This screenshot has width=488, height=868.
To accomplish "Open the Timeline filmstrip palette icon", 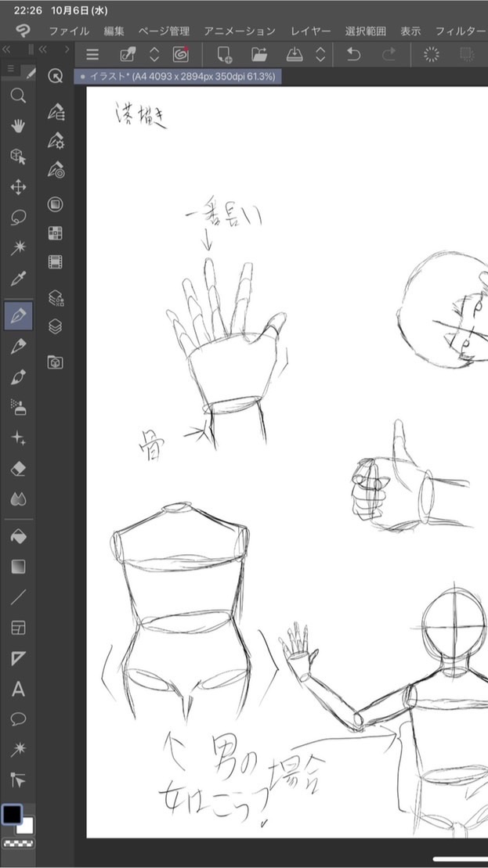I will [56, 262].
